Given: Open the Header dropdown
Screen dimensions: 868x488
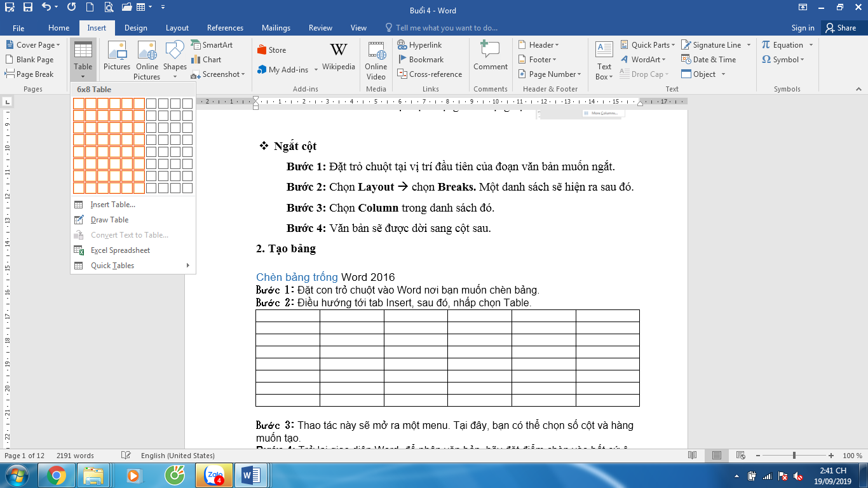Looking at the screenshot, I should tap(539, 45).
